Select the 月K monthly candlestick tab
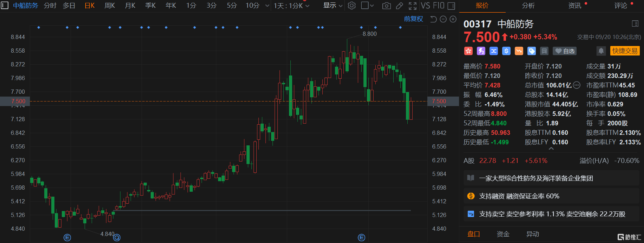 pyautogui.click(x=130, y=6)
